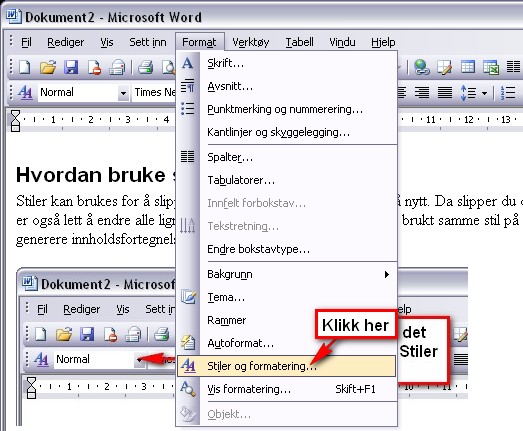Click the Center alignment icon beside menu
The height and width of the screenshot is (431, 523).
(x=402, y=92)
